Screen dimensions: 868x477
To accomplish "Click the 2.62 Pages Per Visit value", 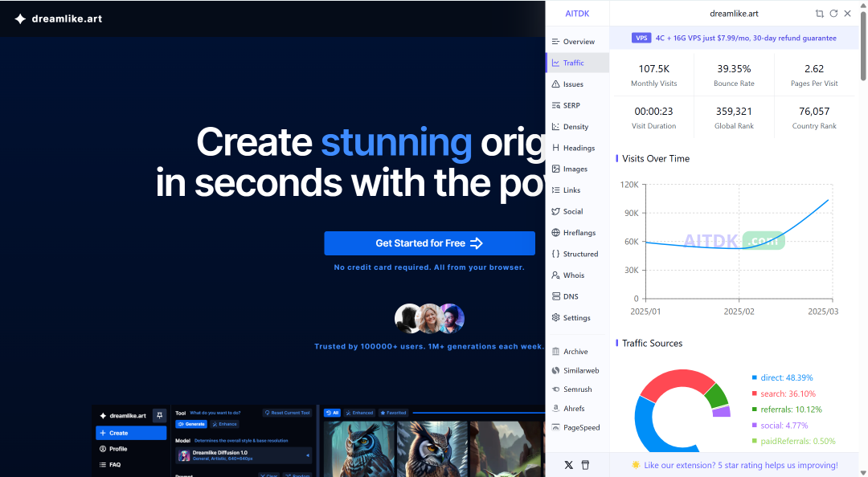I will coord(814,68).
